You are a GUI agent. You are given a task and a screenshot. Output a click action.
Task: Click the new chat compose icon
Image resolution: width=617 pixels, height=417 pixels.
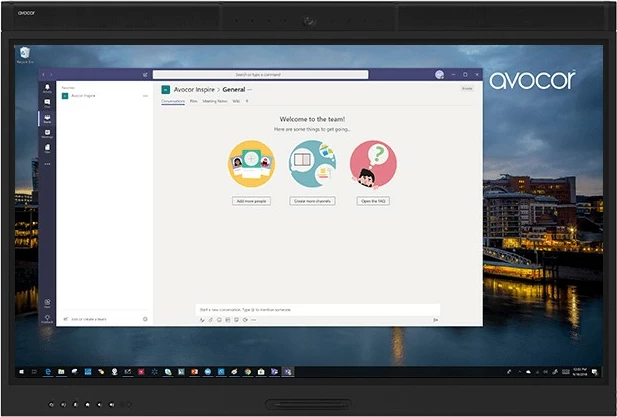146,74
